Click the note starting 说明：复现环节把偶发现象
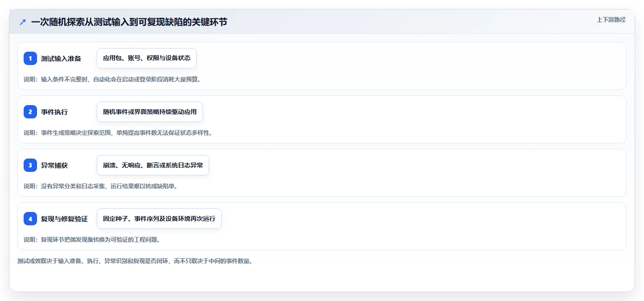This screenshot has height=301, width=644. [91, 240]
